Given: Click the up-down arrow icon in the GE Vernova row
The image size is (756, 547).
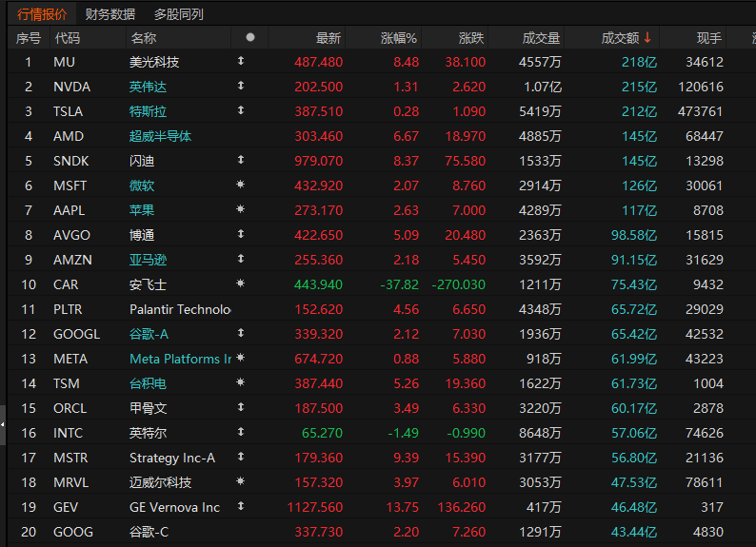Looking at the screenshot, I should [241, 505].
